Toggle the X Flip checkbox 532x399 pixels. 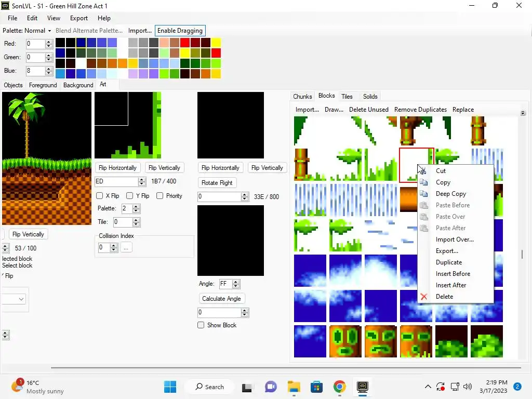[99, 196]
